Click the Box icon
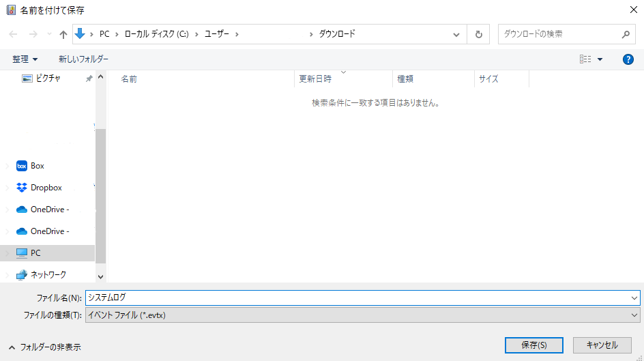644x361 pixels. pos(22,166)
